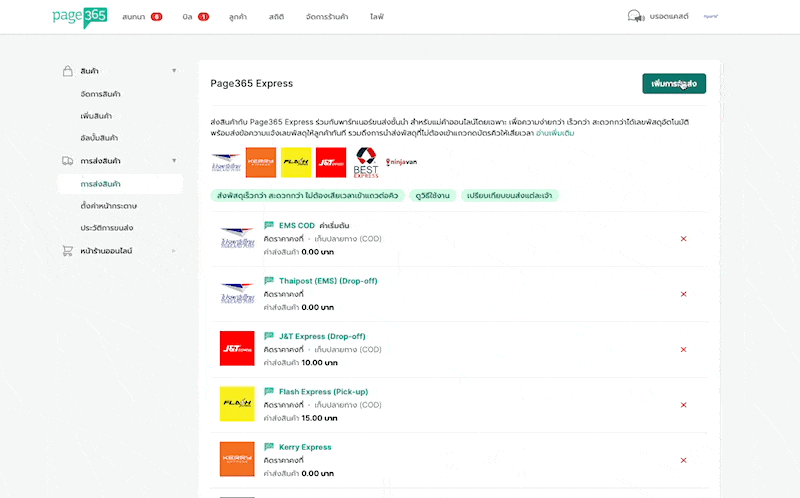Open the จัดการร้านค้า store management menu
The width and height of the screenshot is (800, 498).
(327, 17)
